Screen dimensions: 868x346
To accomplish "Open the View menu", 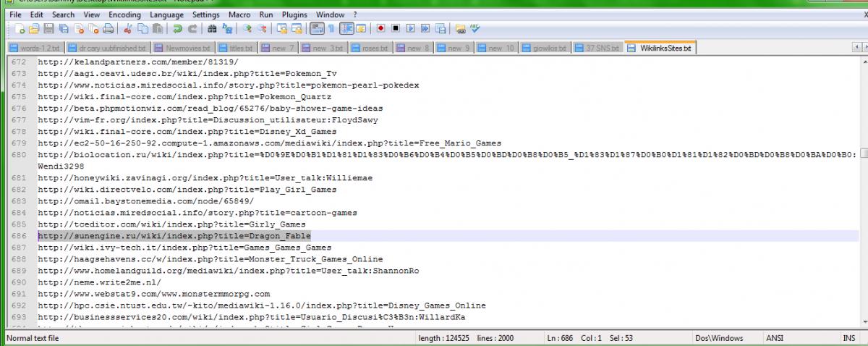I will 91,14.
